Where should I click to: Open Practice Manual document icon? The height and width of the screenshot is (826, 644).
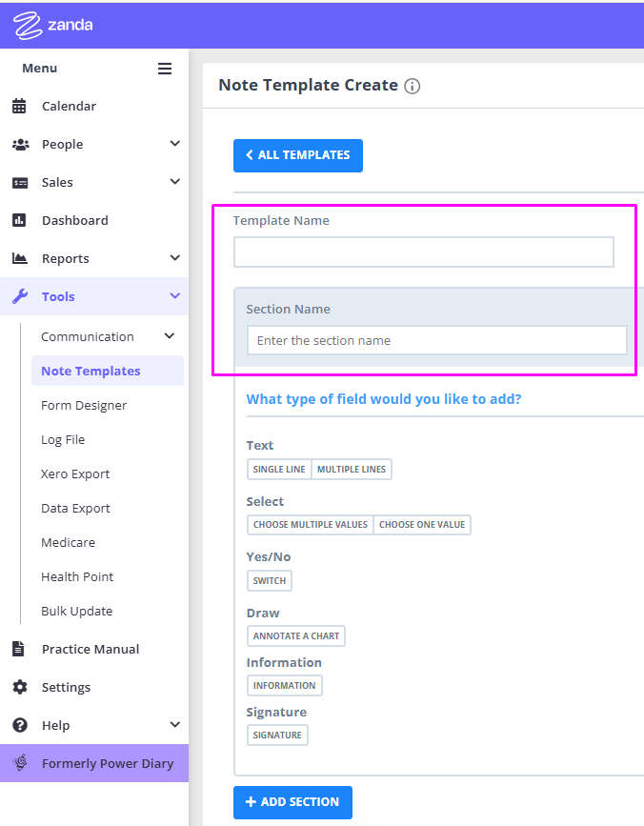click(19, 649)
